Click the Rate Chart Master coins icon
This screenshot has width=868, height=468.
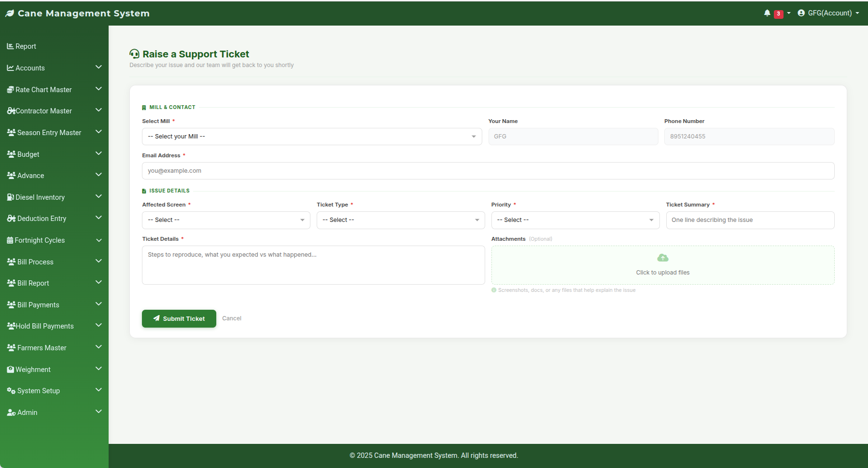click(10, 90)
